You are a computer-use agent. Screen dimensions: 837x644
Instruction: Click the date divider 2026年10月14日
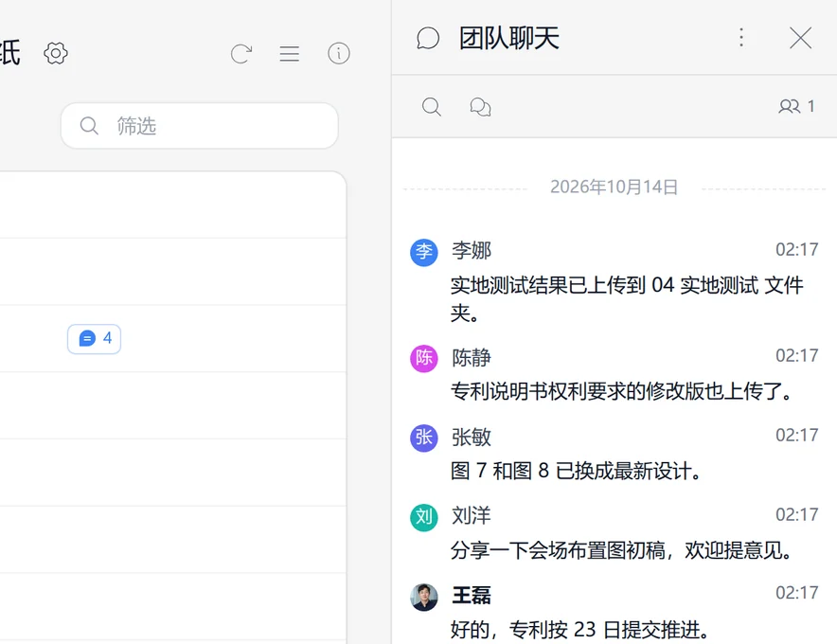(x=614, y=187)
